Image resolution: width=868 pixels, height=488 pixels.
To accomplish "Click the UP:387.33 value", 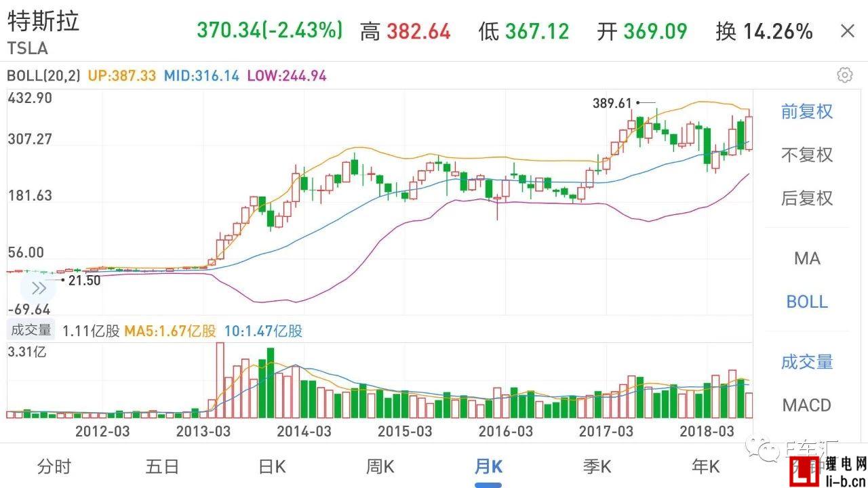I will click(122, 76).
